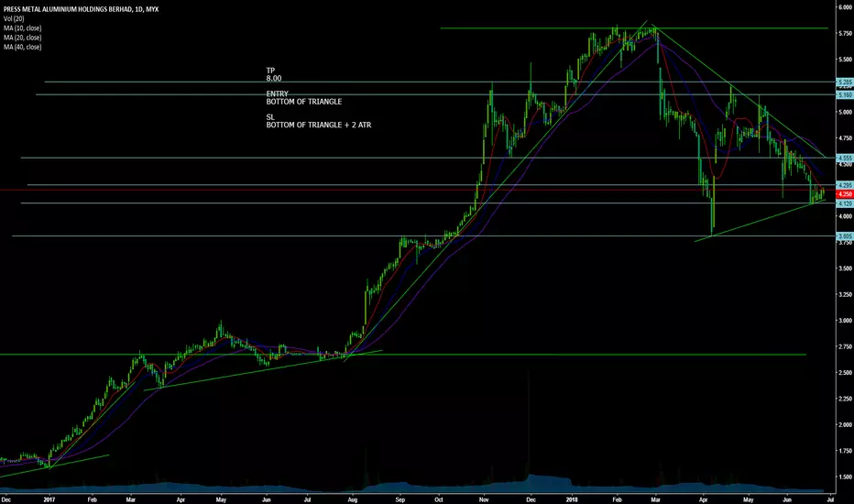The image size is (854, 504).
Task: Click 4.750 on the price axis
Action: [x=845, y=138]
